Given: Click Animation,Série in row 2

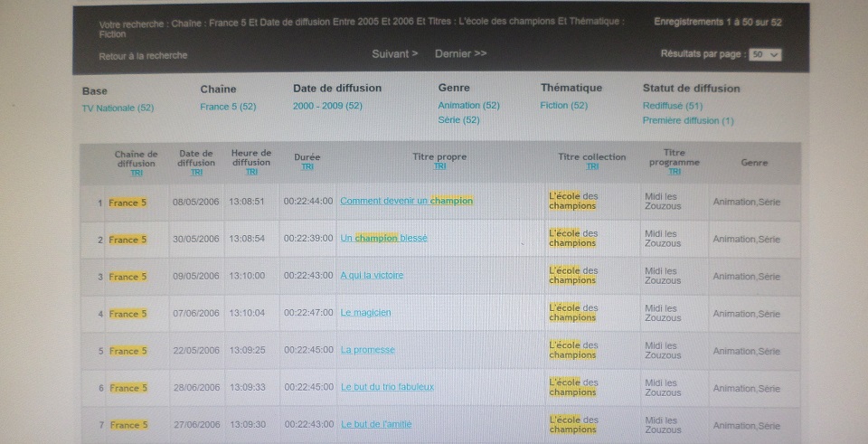Looking at the screenshot, I should tap(747, 239).
